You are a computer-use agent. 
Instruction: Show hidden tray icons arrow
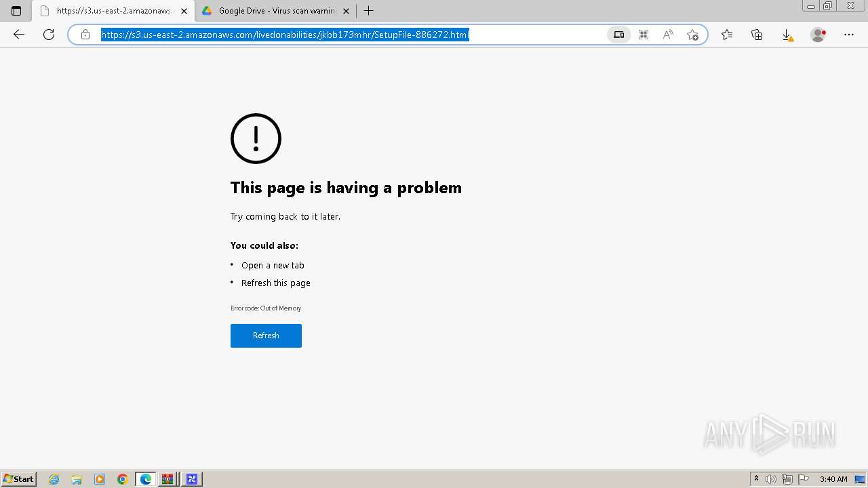[x=756, y=479]
